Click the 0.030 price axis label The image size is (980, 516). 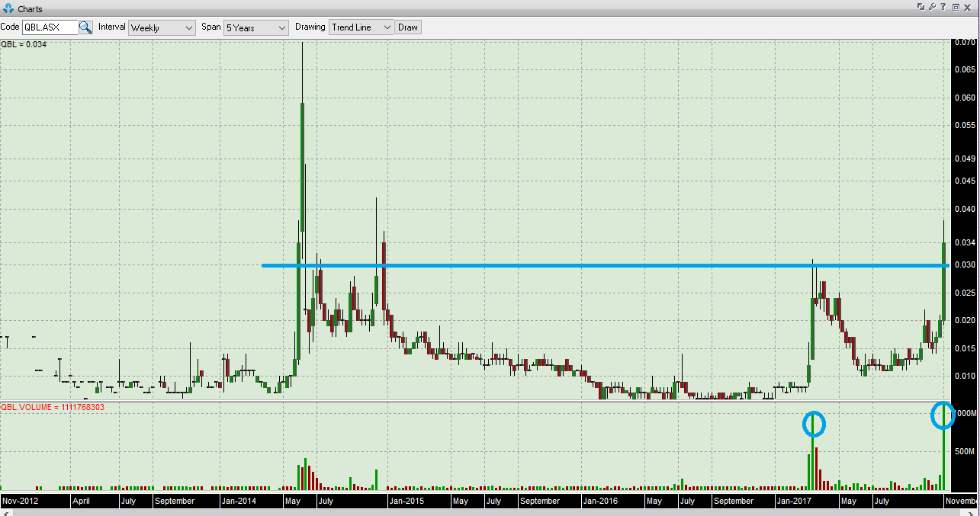[x=965, y=264]
